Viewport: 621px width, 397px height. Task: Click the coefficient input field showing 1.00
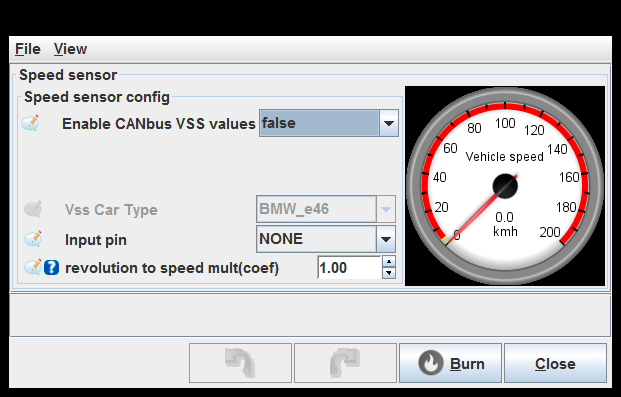tap(349, 267)
